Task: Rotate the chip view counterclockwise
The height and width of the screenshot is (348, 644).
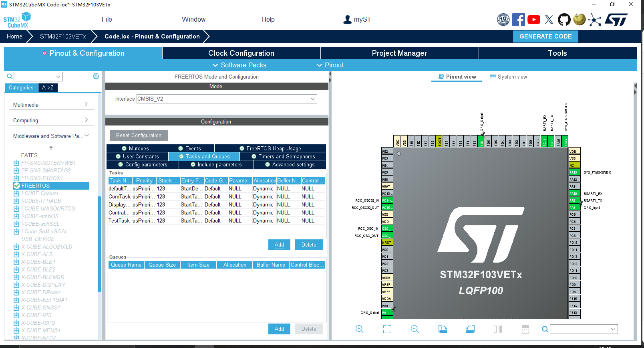Action: point(470,329)
